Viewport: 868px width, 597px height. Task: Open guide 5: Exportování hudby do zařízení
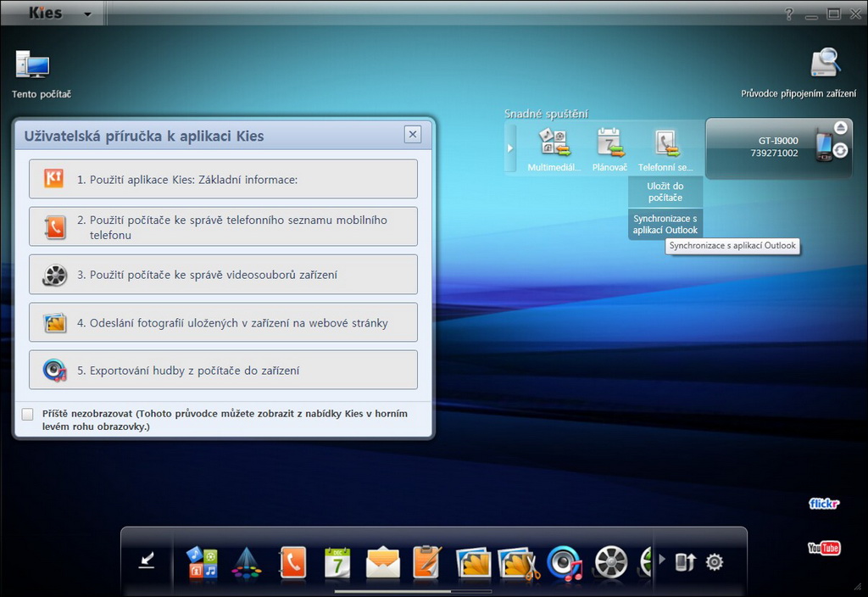pos(223,370)
